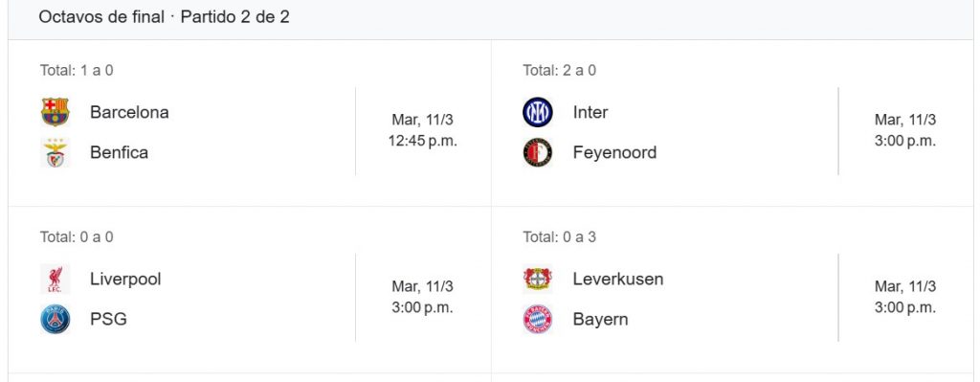Open Barcelona vs Benfica 12:45 p.m. kickoff time
The image size is (980, 382).
click(x=423, y=142)
